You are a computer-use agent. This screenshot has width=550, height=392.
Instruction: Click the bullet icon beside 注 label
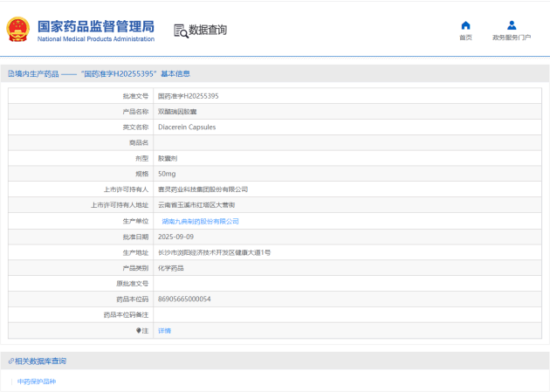[137, 331]
